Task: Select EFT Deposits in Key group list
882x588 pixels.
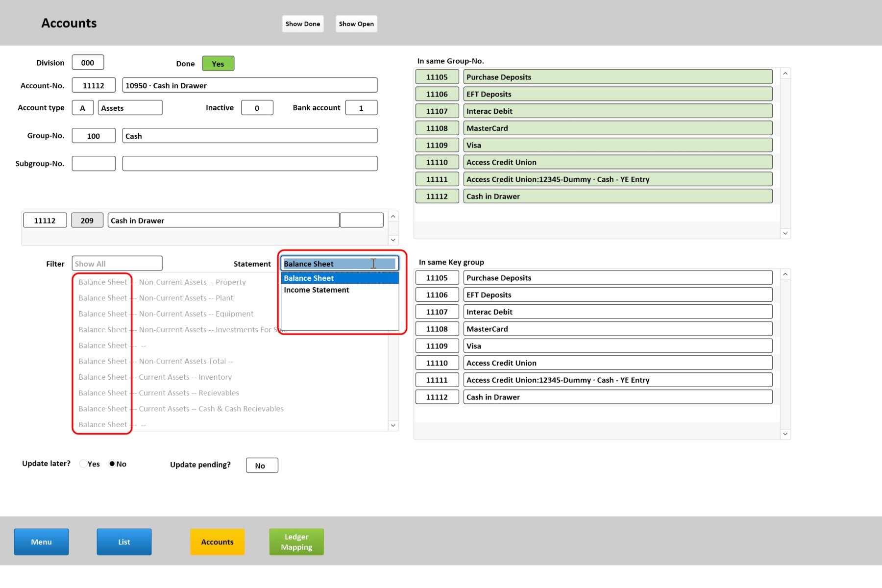Action: 618,294
